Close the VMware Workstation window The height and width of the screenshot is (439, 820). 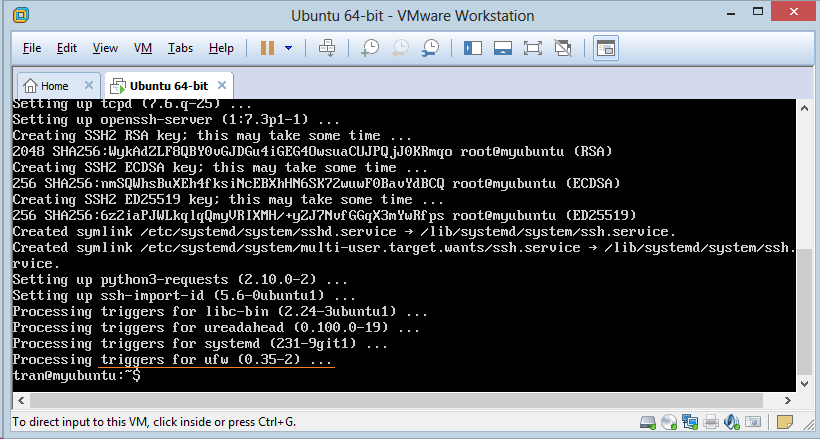[793, 12]
